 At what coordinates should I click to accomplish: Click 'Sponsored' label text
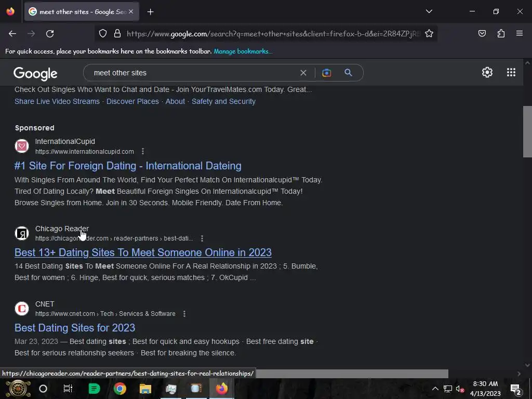coord(35,128)
